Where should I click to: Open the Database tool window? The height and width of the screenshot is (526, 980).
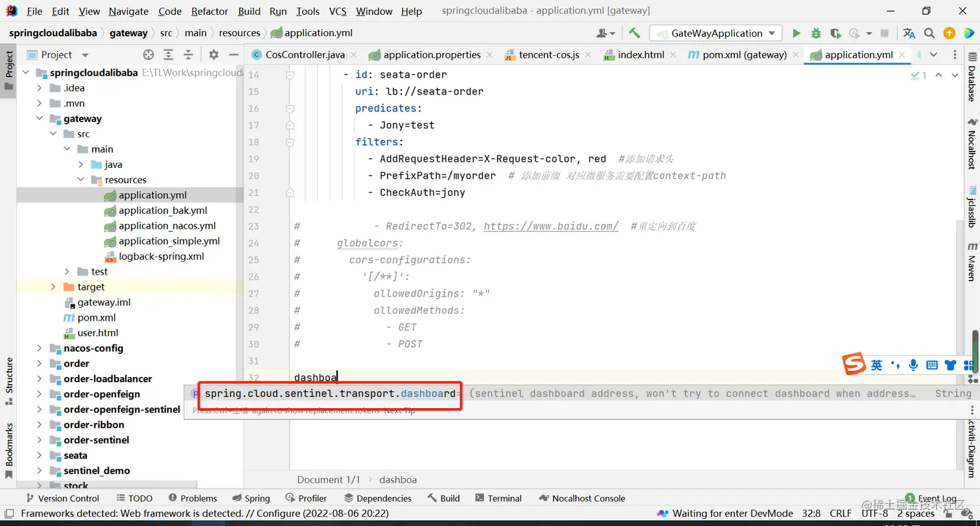tap(972, 78)
